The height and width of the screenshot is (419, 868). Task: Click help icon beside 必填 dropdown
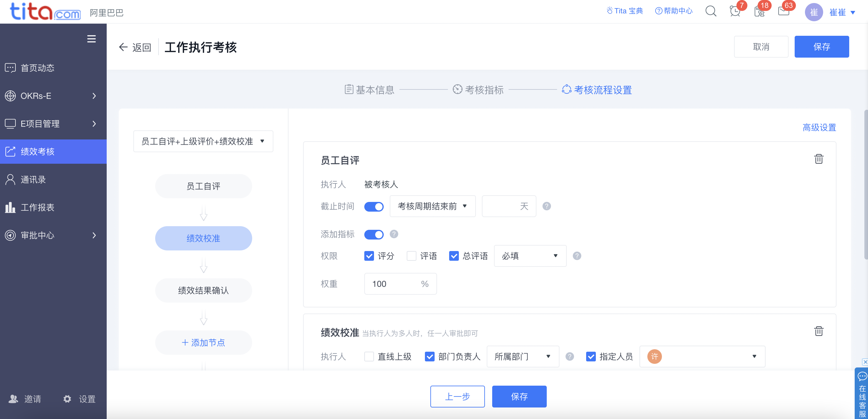coord(577,256)
